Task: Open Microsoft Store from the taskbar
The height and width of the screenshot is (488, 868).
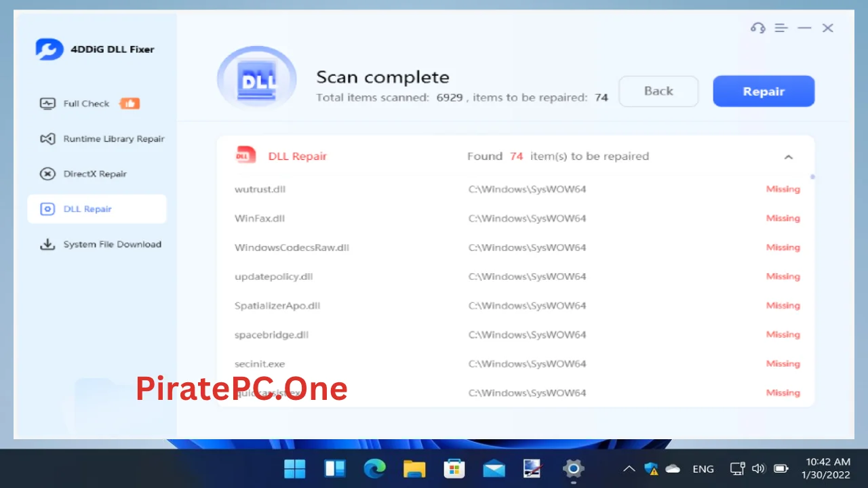Action: [x=454, y=468]
